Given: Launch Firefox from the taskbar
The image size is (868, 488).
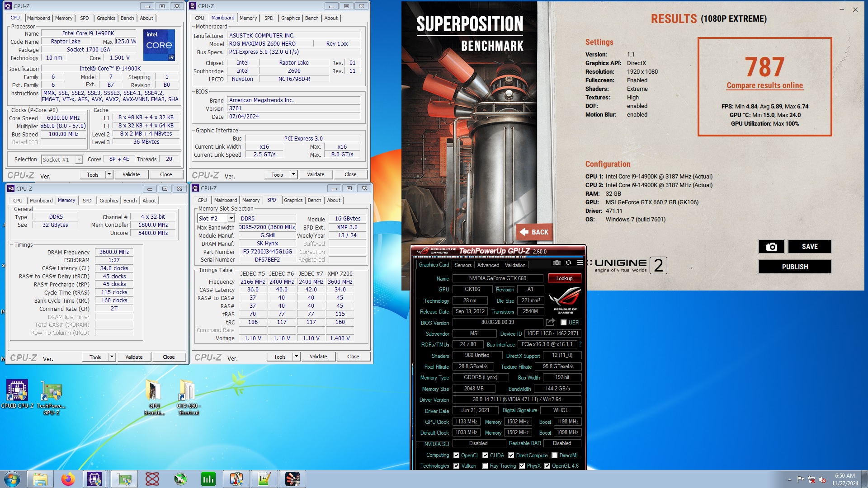Looking at the screenshot, I should (68, 479).
